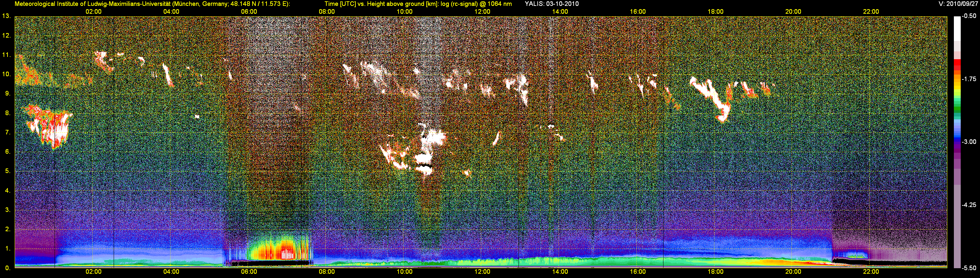
Task: Click the -3.00 color scale value
Action: (969, 142)
